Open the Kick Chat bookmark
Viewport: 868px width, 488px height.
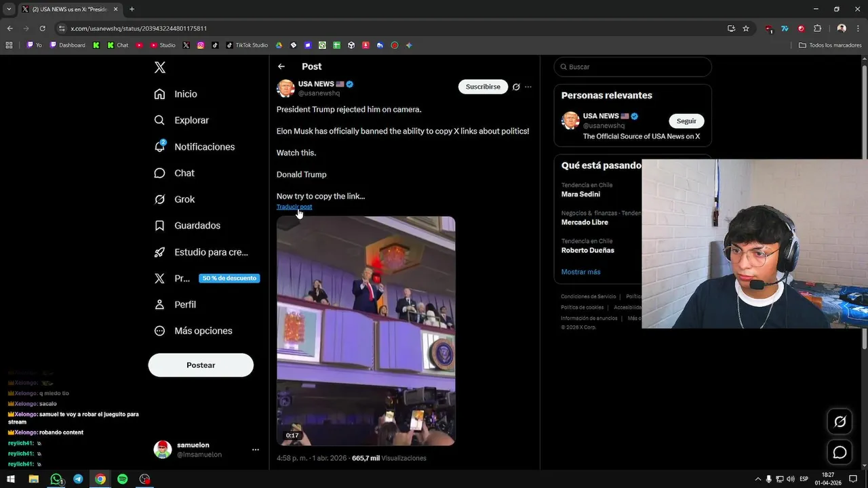point(118,45)
